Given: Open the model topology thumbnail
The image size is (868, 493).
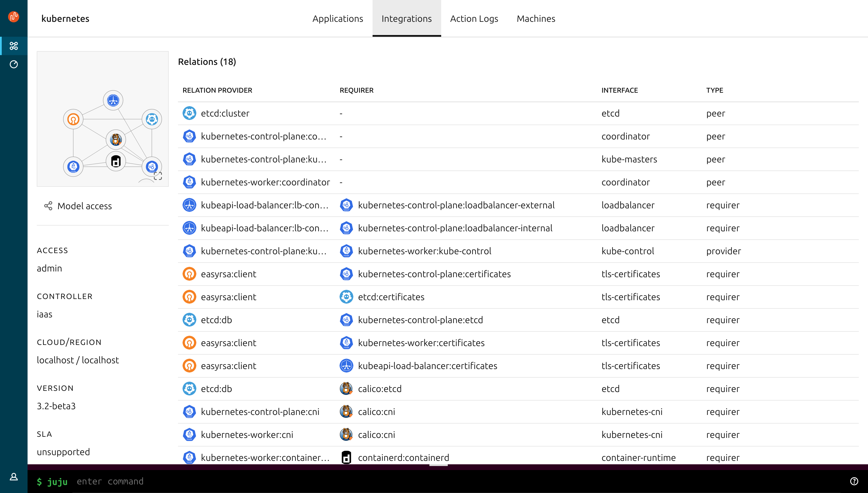Looking at the screenshot, I should pyautogui.click(x=102, y=119).
